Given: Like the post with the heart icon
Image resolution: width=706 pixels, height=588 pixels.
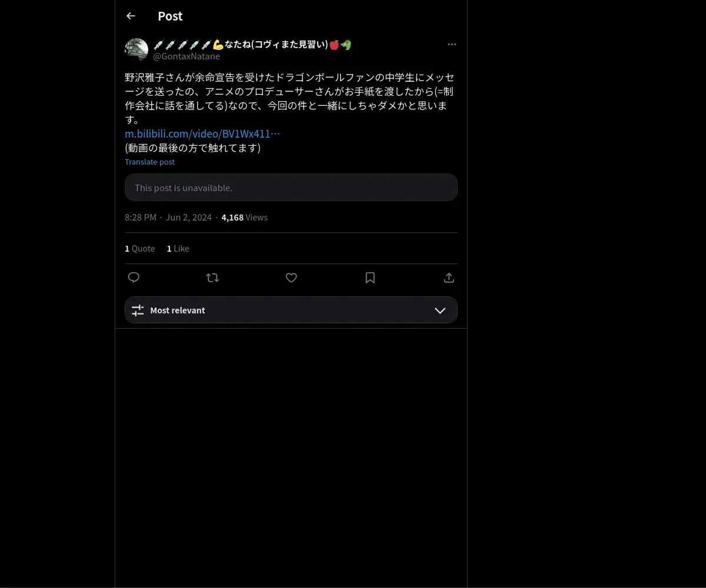Looking at the screenshot, I should coord(291,278).
